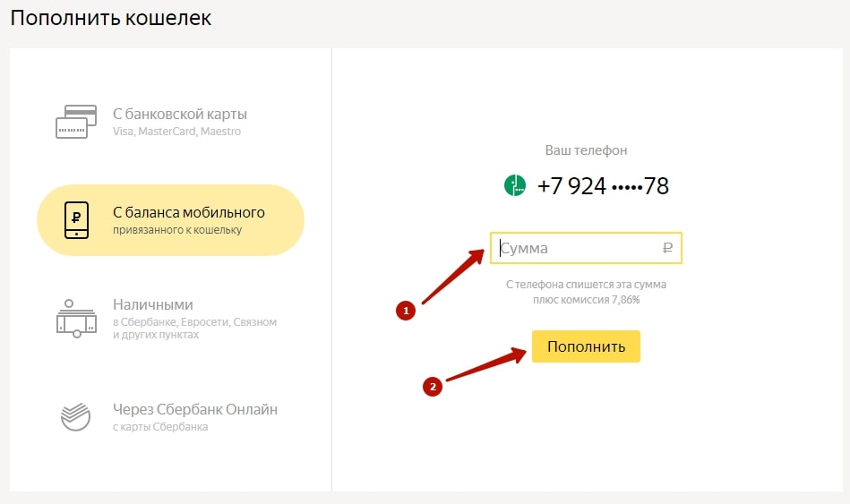Click the Sberbank logo icon
This screenshot has height=504, width=850.
pos(76,417)
